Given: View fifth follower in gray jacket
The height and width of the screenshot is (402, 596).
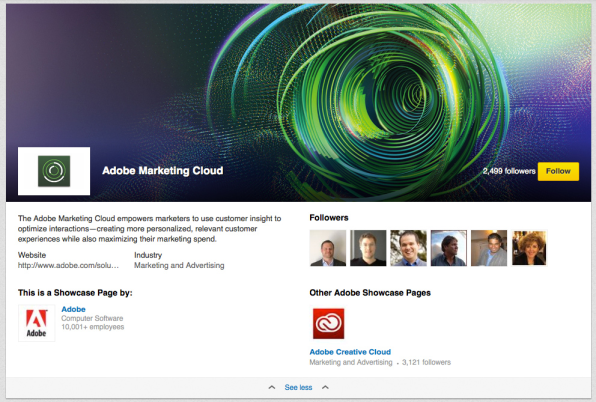Looking at the screenshot, I should [489, 248].
